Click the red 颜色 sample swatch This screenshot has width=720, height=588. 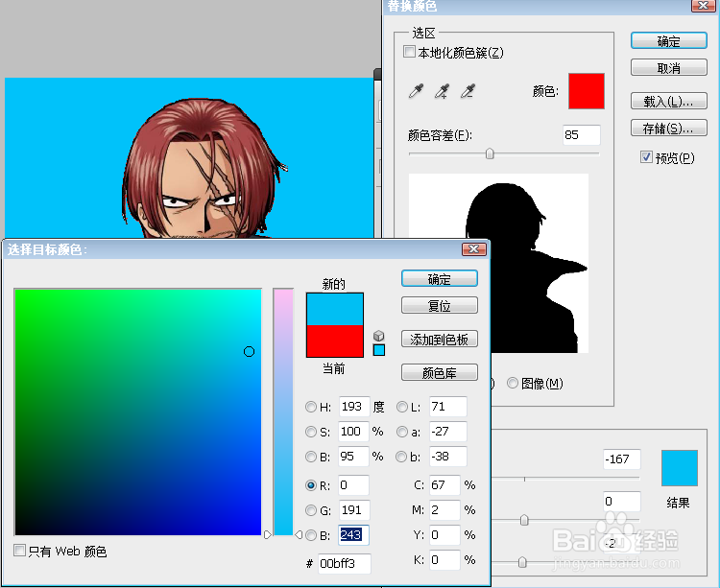point(587,91)
